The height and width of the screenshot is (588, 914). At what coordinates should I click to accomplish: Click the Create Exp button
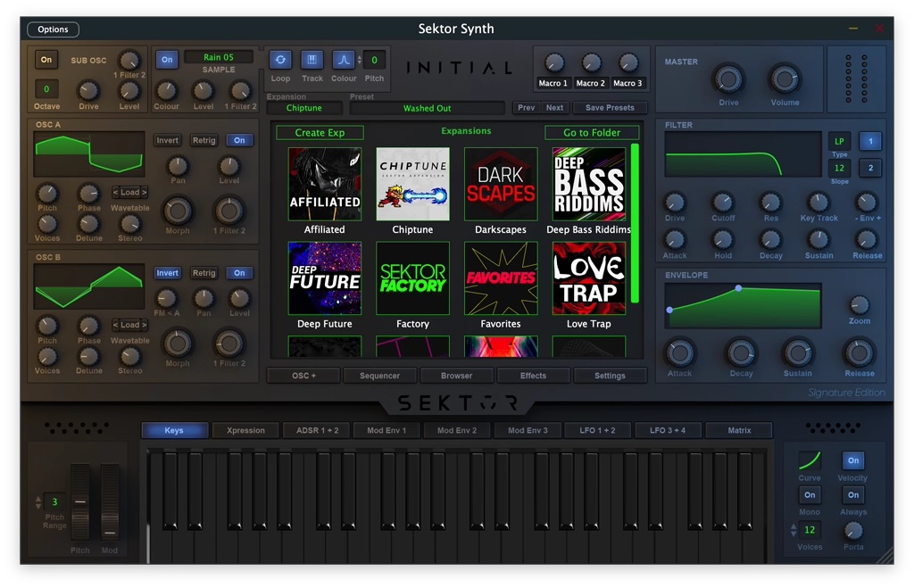[x=320, y=132]
